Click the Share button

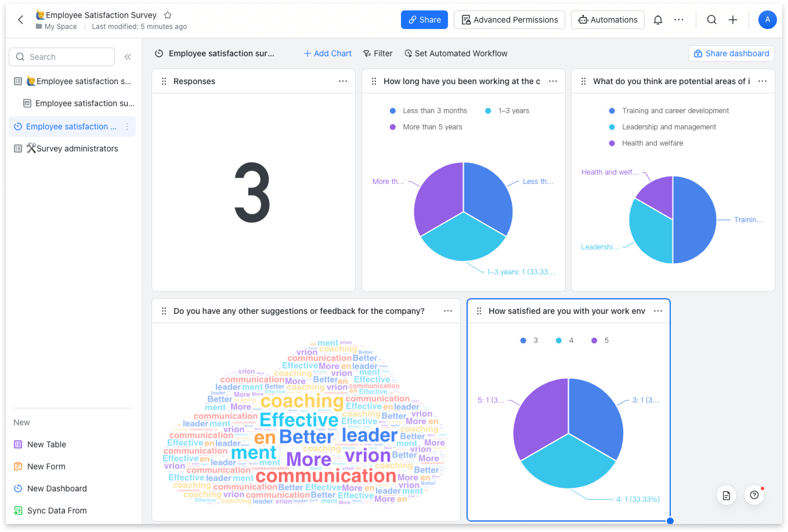(x=424, y=20)
